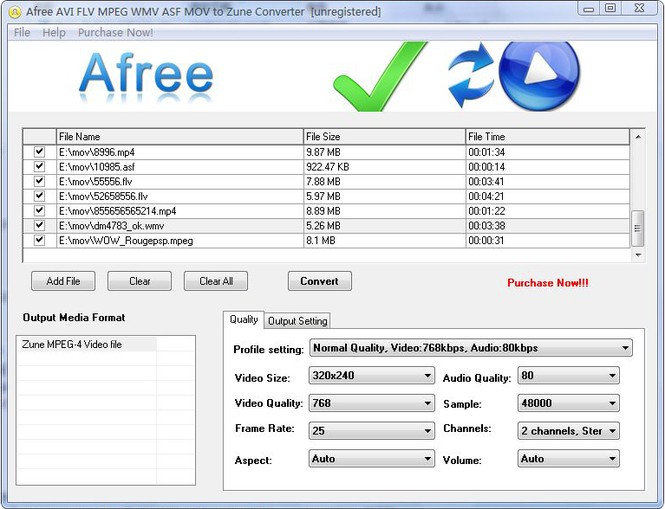This screenshot has height=509, width=665.
Task: Click the Afree app icon in title bar
Action: (x=15, y=12)
